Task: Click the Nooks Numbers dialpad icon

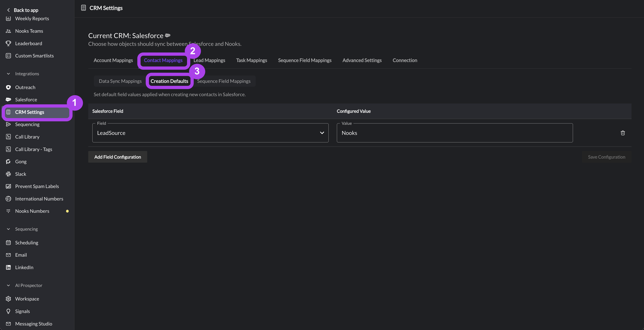Action: tap(8, 211)
